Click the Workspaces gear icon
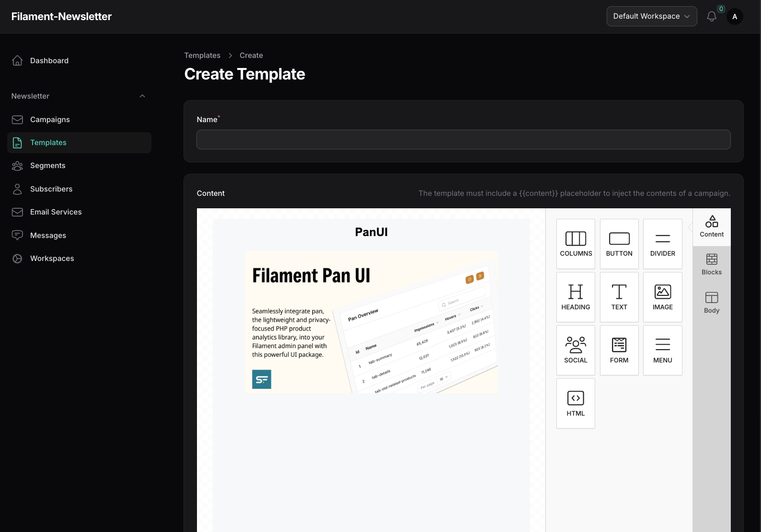 click(x=17, y=259)
